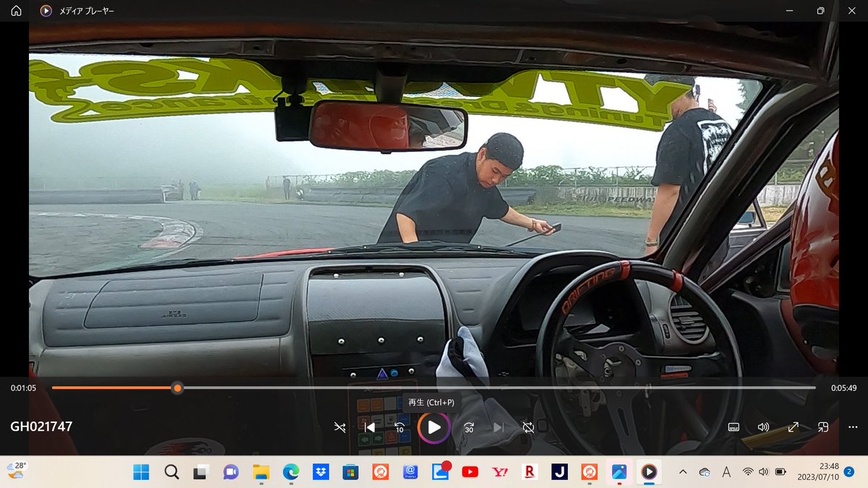Open the dark J app on the taskbar
868x488 pixels.
pyautogui.click(x=559, y=472)
